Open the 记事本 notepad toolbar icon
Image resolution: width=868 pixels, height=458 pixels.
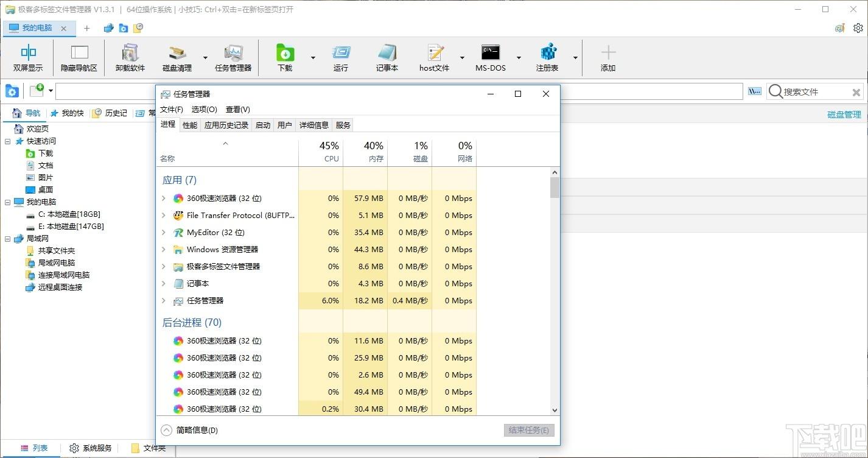click(387, 58)
